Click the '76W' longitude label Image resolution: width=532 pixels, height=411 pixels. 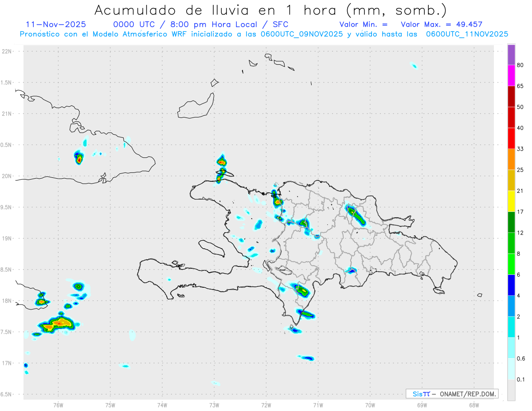pos(58,405)
